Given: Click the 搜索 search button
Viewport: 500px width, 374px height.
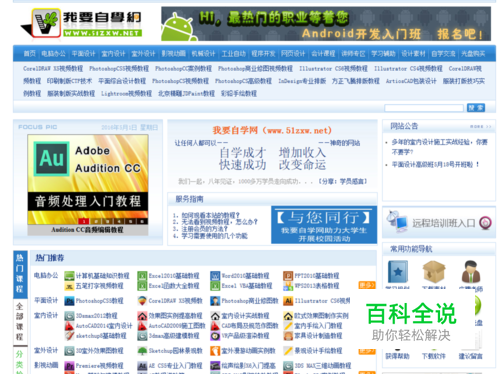Looking at the screenshot, I should click(476, 108).
